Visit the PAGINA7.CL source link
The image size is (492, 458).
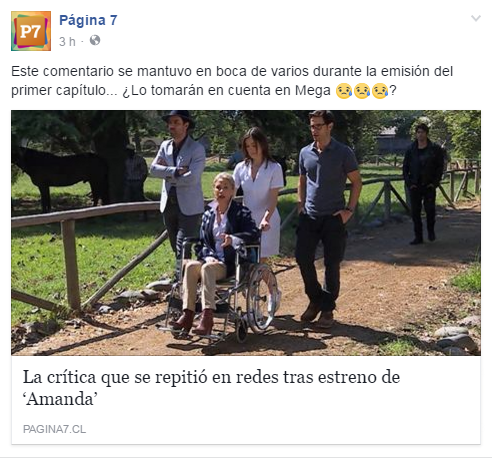(x=54, y=429)
